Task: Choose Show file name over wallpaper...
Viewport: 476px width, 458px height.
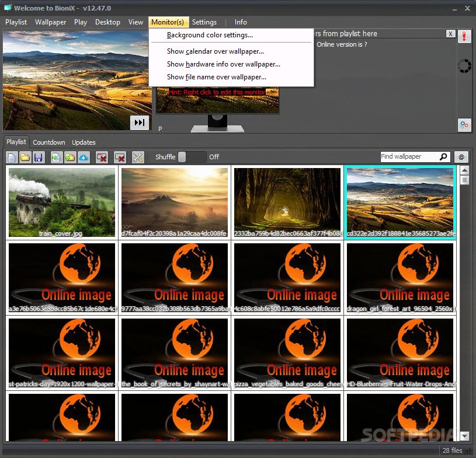Action: coord(231,77)
